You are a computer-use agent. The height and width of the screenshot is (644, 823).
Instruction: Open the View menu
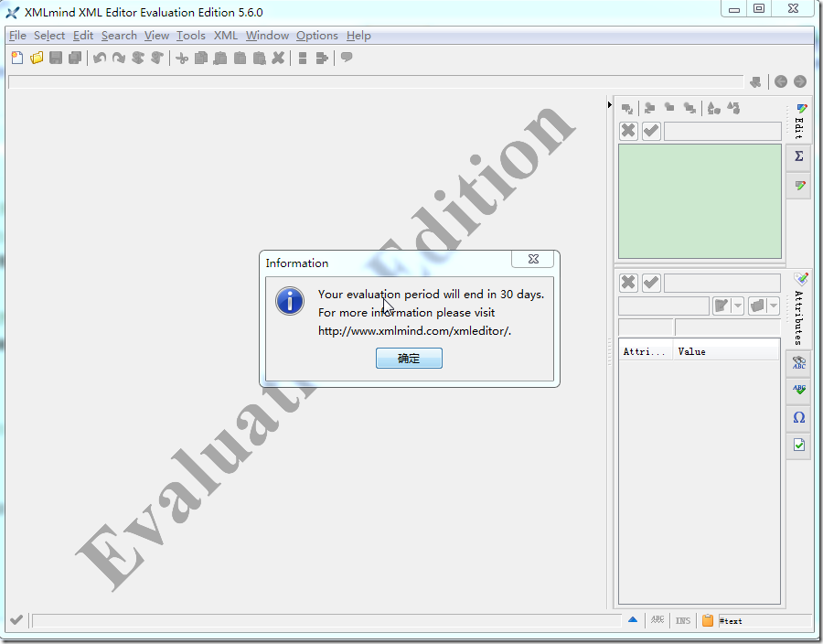point(156,36)
